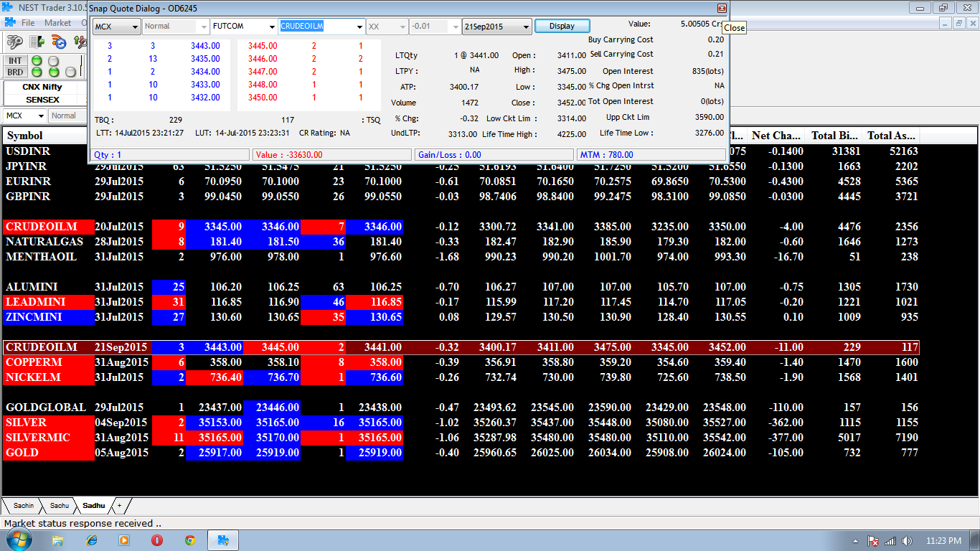Image resolution: width=980 pixels, height=551 pixels.
Task: Open the FUTCOM instrument dropdown
Action: click(243, 27)
